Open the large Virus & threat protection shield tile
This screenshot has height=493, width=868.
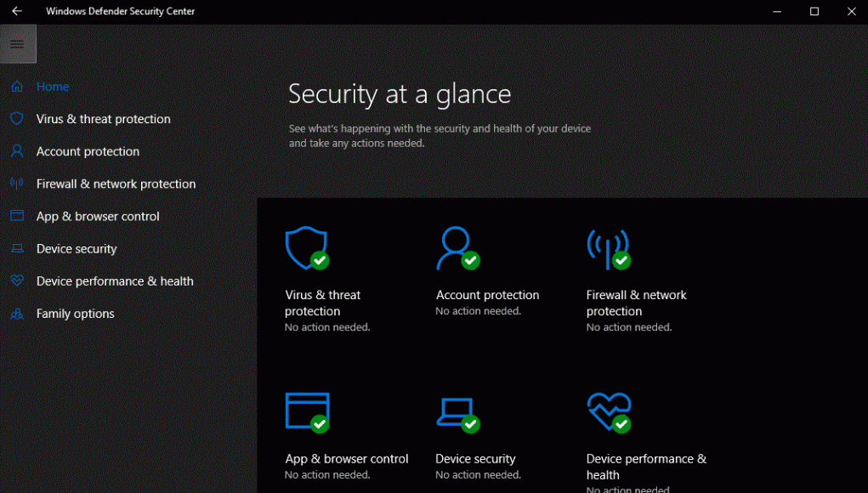(x=306, y=248)
